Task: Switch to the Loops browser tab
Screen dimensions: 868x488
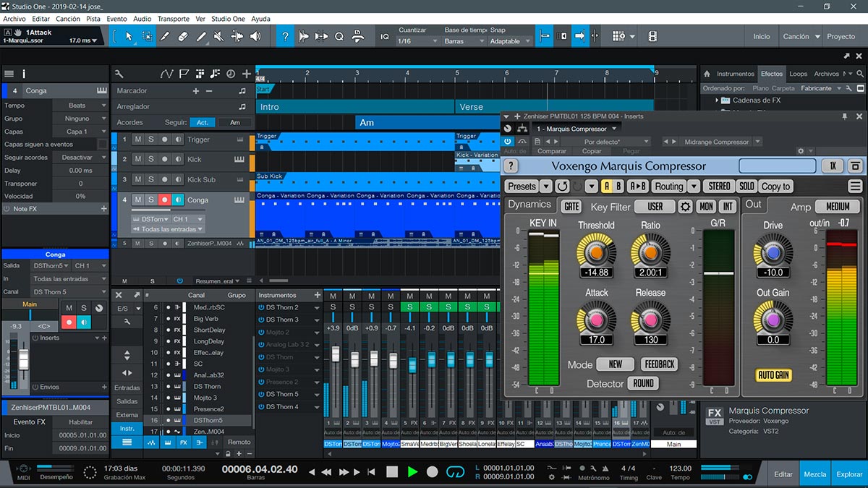Action: 798,74
